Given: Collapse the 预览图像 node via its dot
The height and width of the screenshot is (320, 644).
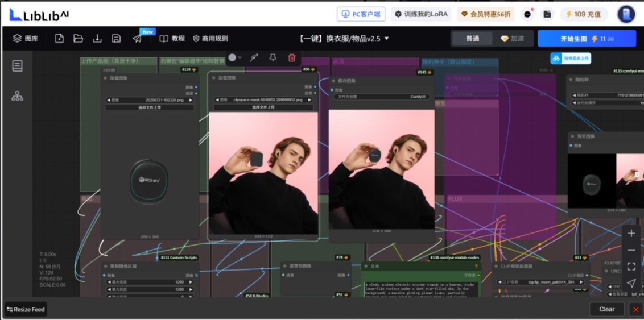Looking at the screenshot, I should coord(572,136).
